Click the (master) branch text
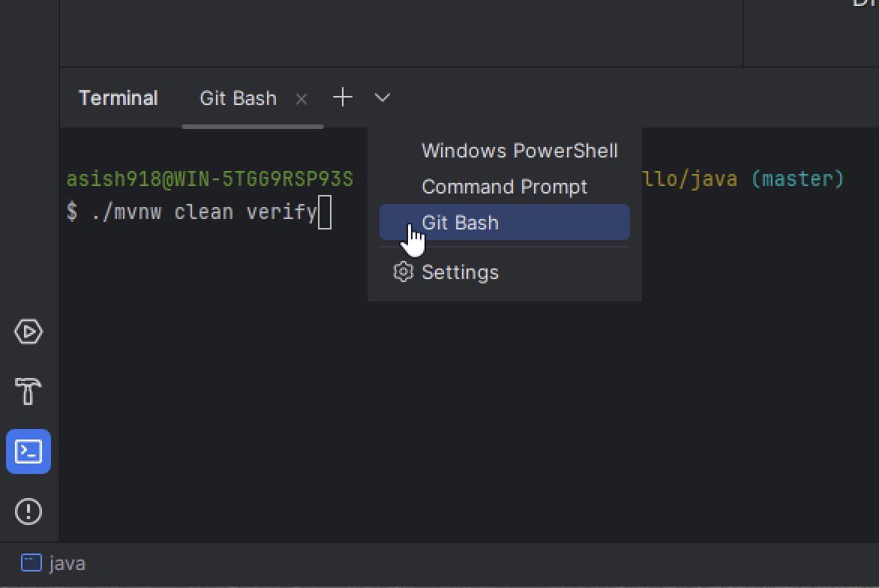This screenshot has width=879, height=588. pyautogui.click(x=797, y=178)
